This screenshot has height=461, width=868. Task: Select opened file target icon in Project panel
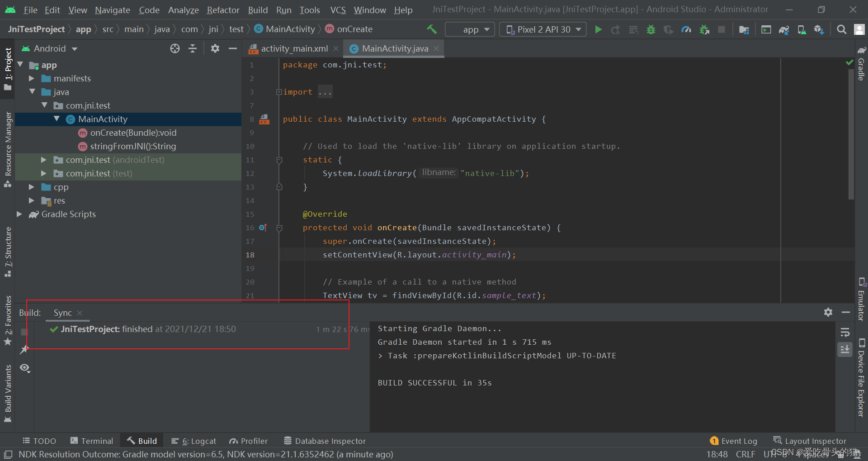(x=175, y=48)
